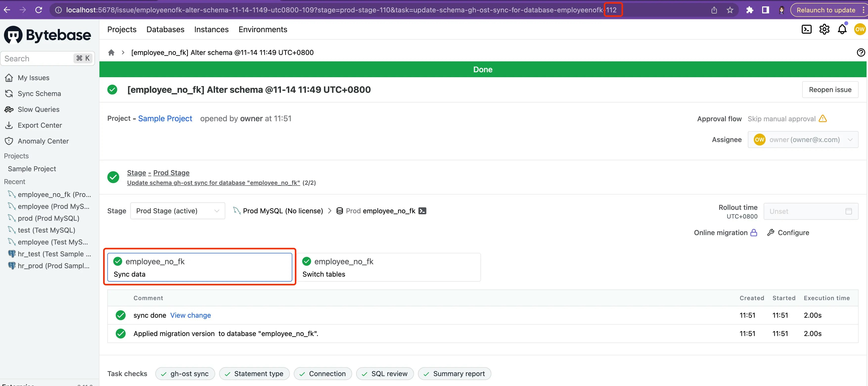Open the SQL Editor terminal icon in top bar
This screenshot has height=386, width=868.
pos(806,29)
